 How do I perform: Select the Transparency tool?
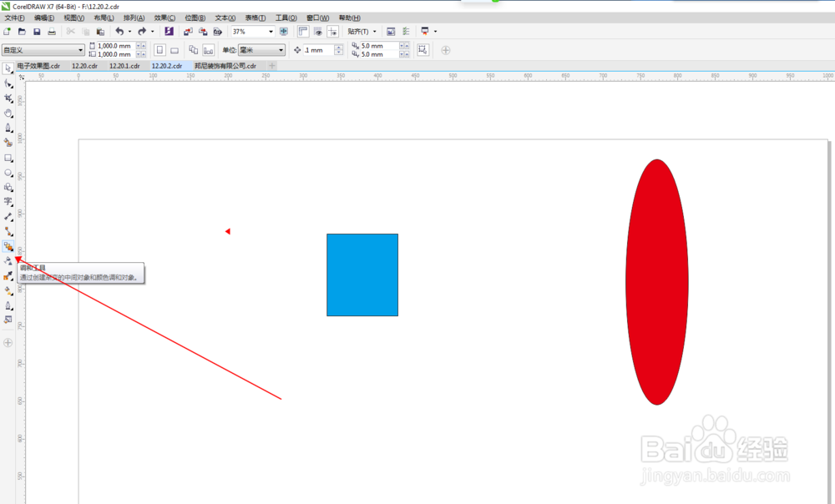point(8,261)
